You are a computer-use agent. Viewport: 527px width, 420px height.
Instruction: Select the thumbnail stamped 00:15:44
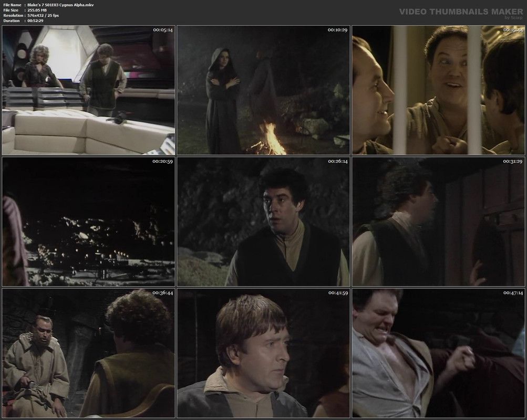click(x=438, y=90)
